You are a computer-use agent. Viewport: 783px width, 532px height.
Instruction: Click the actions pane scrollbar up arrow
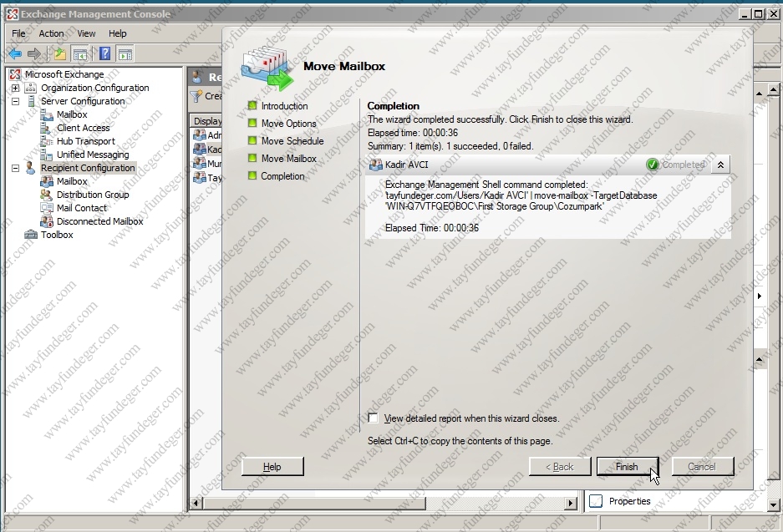(x=773, y=90)
